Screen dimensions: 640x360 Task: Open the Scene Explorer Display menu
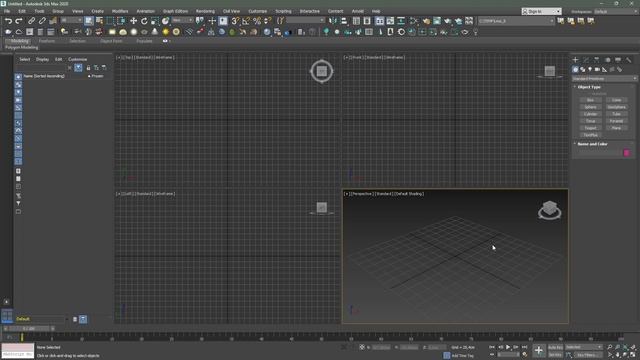pos(42,59)
